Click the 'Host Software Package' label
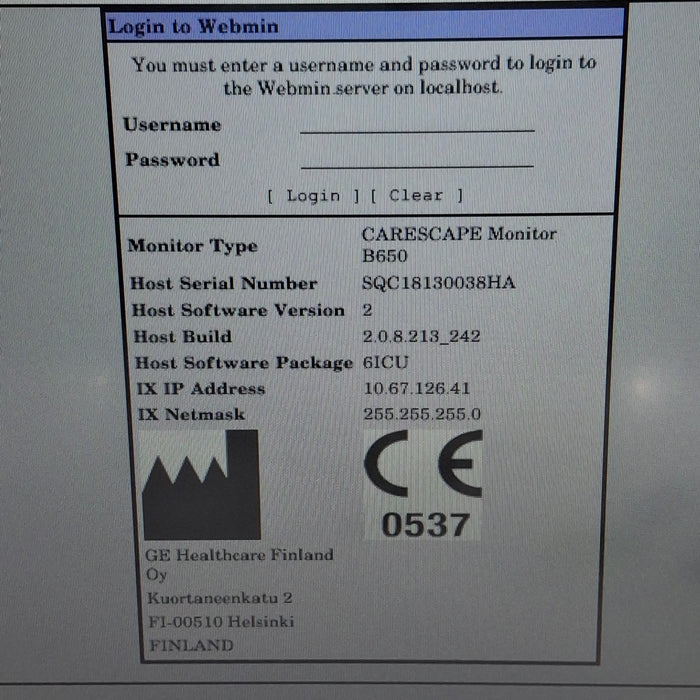 (244, 363)
